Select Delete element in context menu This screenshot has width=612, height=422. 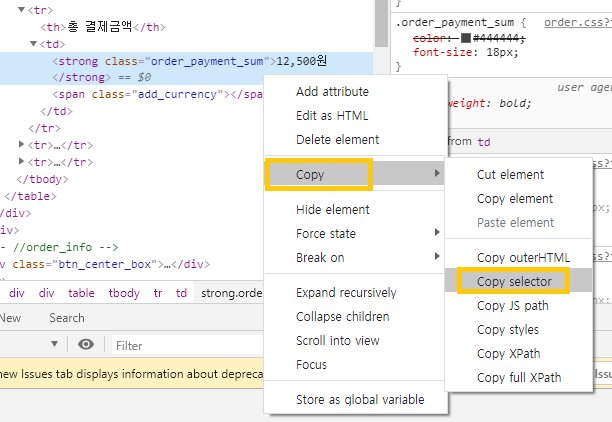(x=338, y=139)
